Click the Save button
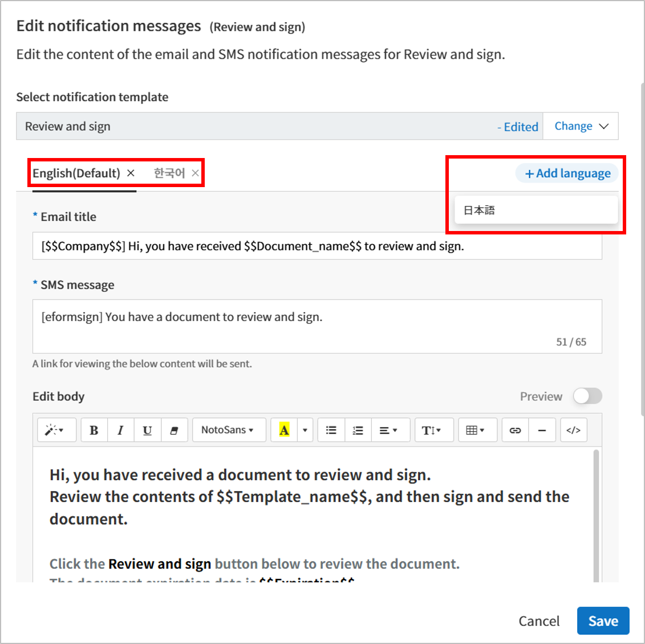This screenshot has height=644, width=645. (603, 621)
